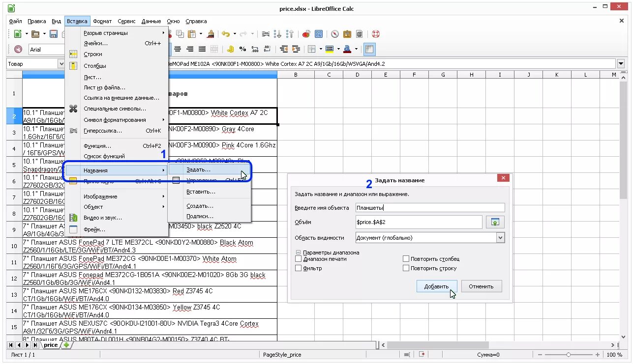Click the Add decimal place icon
The image size is (633, 364).
pos(255,49)
